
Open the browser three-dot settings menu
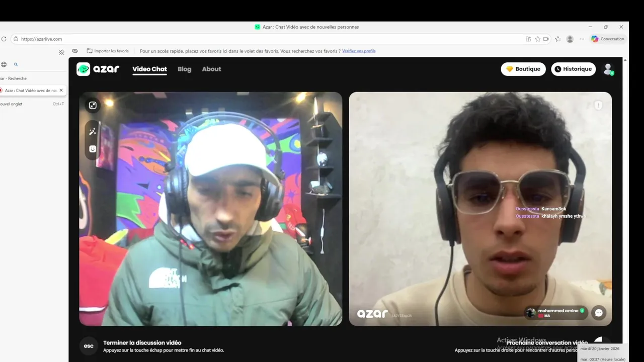pos(582,39)
